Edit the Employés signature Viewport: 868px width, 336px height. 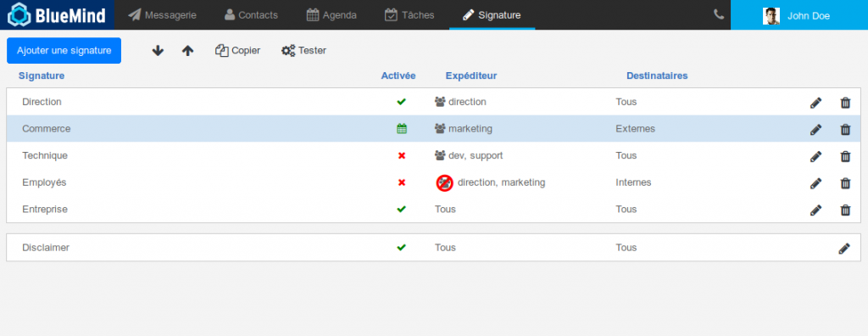pos(815,183)
